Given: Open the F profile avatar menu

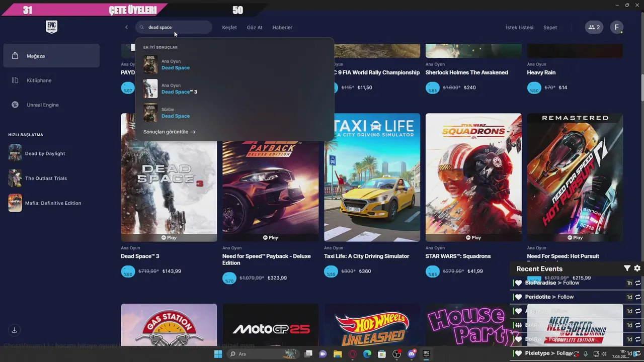Looking at the screenshot, I should tap(617, 27).
